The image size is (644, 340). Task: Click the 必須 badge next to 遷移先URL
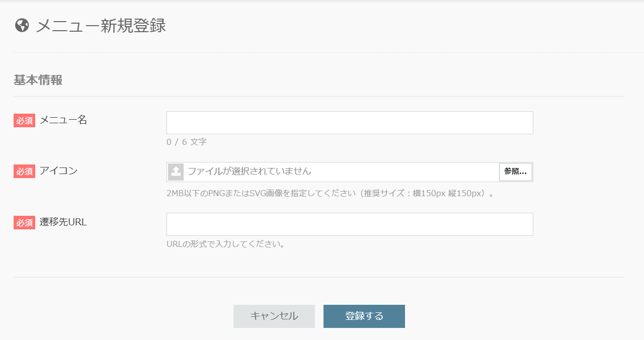point(24,222)
